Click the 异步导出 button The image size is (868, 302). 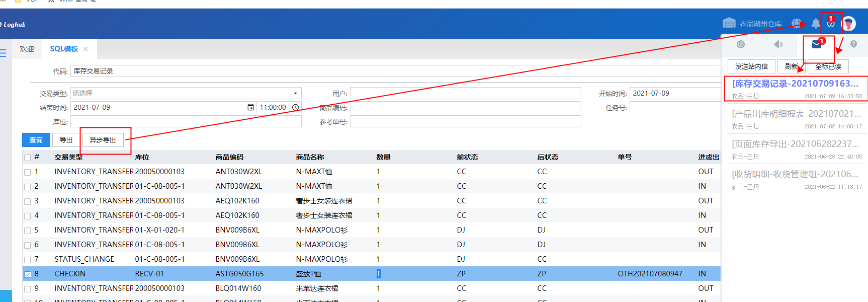click(103, 140)
